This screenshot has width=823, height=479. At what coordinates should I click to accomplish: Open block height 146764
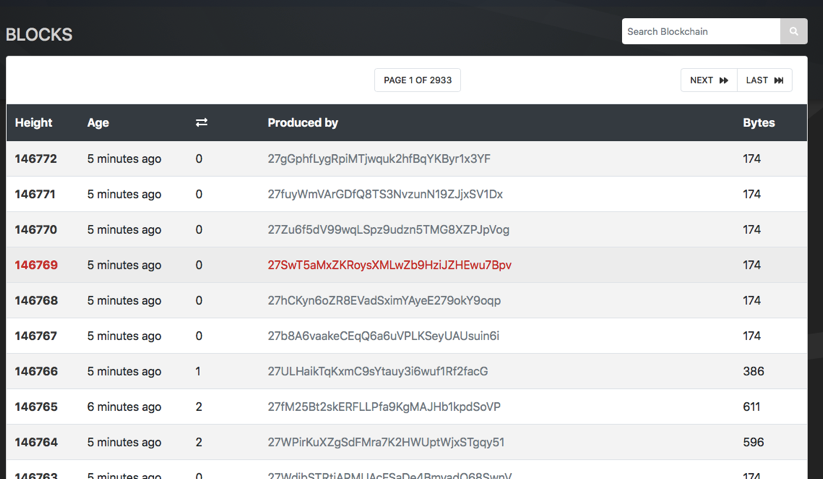36,442
